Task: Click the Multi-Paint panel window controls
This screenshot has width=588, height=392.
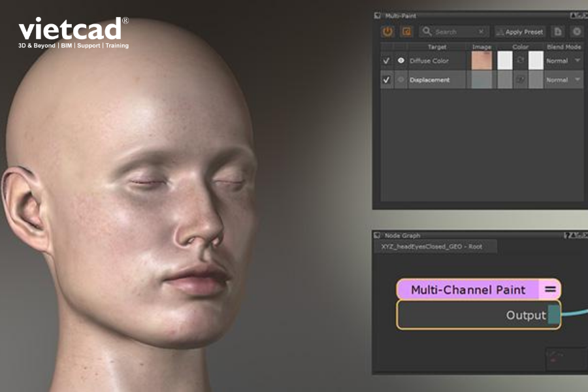Action: coord(579,16)
